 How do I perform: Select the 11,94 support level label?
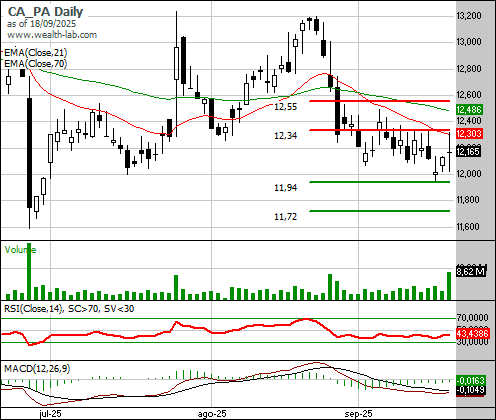[285, 188]
